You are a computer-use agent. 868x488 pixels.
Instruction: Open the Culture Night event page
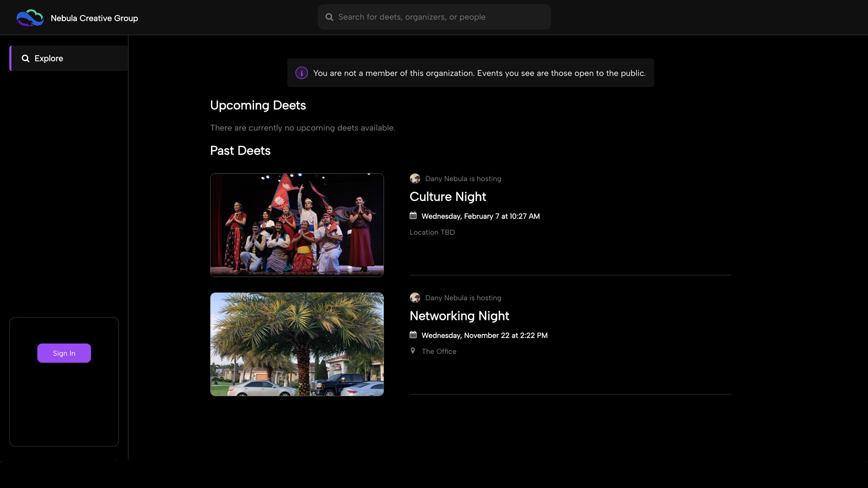[448, 197]
